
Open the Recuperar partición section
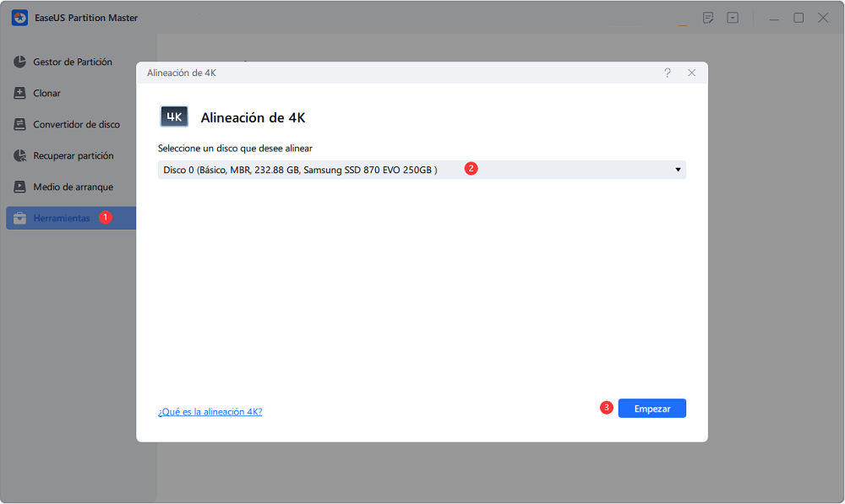[74, 155]
